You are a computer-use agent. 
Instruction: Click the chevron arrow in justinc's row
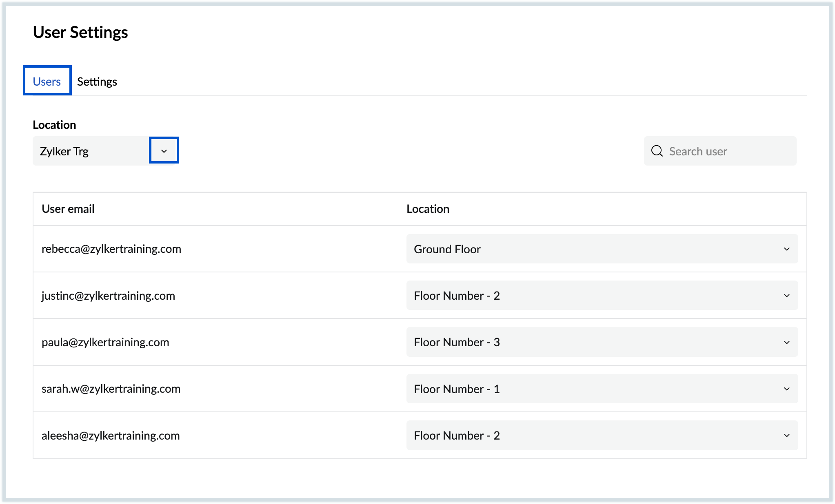point(786,296)
